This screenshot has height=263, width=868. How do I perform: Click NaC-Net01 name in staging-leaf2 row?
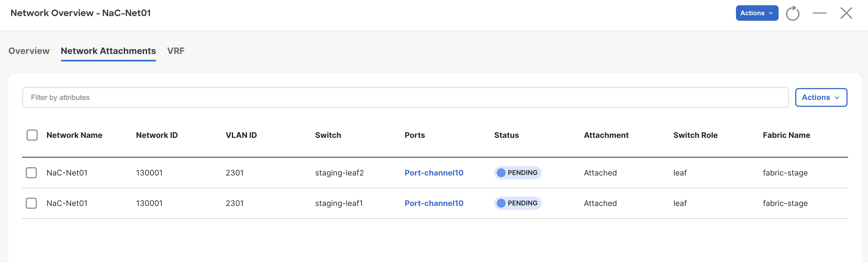click(x=67, y=173)
